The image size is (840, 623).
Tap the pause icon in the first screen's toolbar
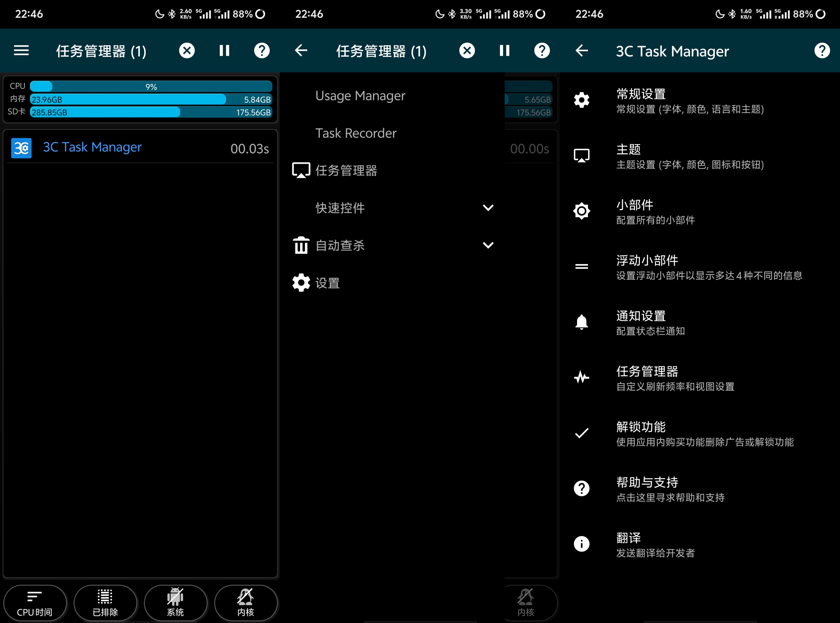[224, 51]
